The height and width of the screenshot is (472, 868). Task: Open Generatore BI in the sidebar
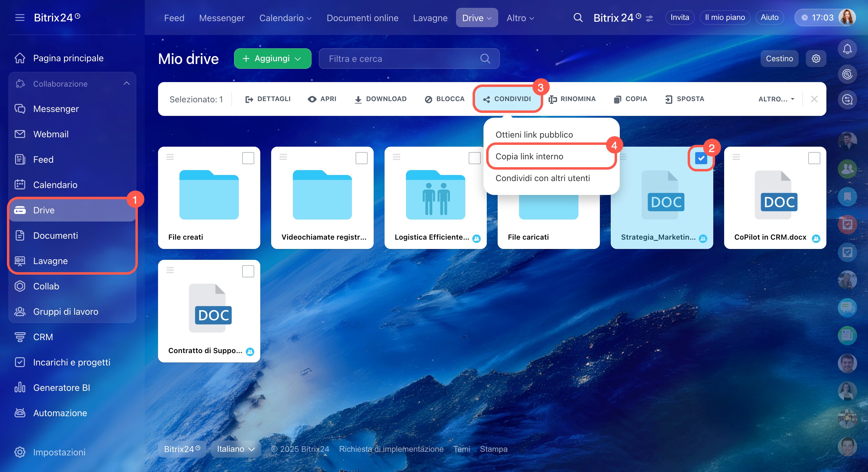pos(61,387)
